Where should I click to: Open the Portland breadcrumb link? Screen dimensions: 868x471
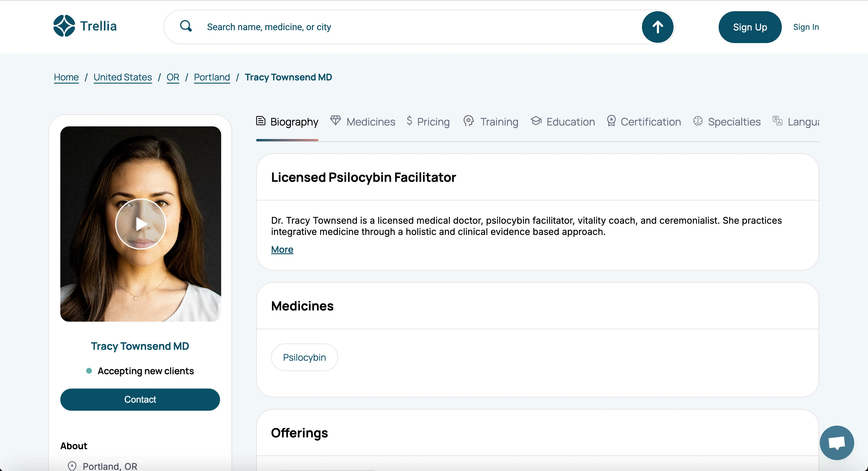click(x=212, y=77)
